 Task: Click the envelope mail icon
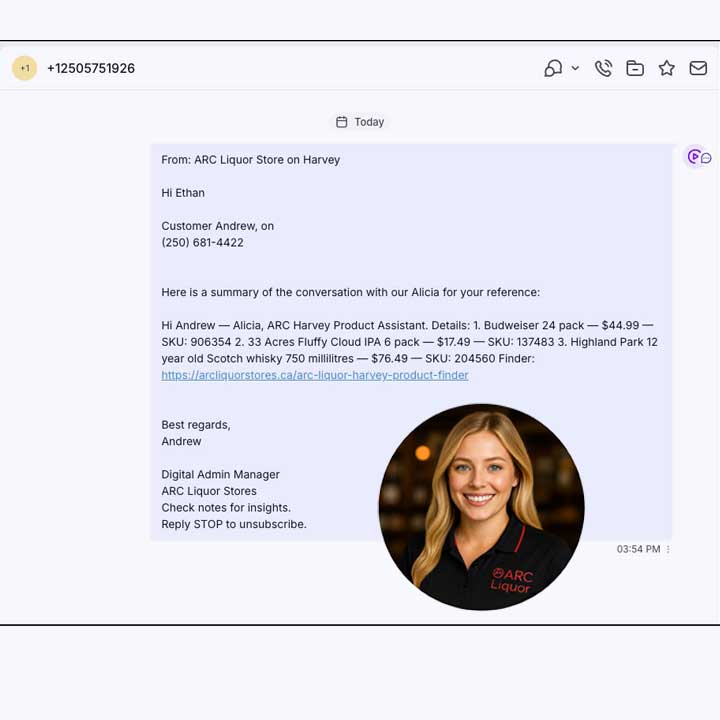click(698, 68)
